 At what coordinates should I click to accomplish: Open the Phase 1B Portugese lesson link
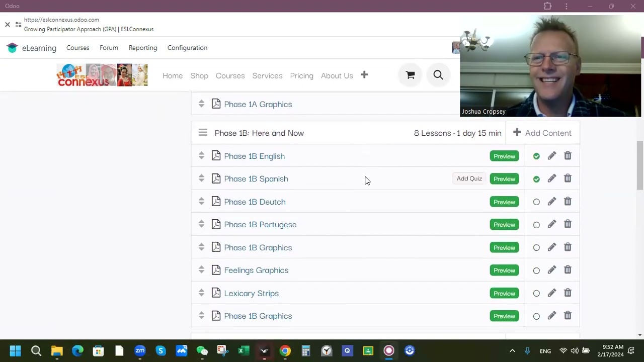(x=260, y=224)
